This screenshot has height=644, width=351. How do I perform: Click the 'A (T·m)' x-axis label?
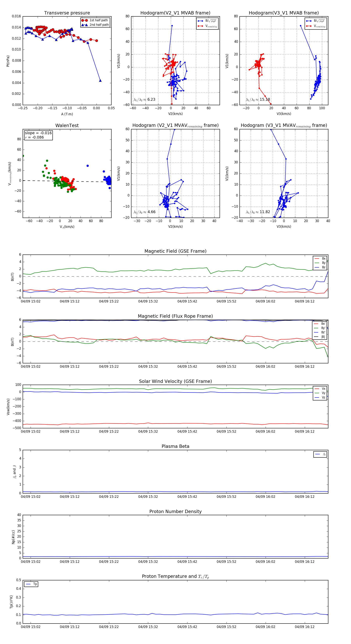click(67, 114)
